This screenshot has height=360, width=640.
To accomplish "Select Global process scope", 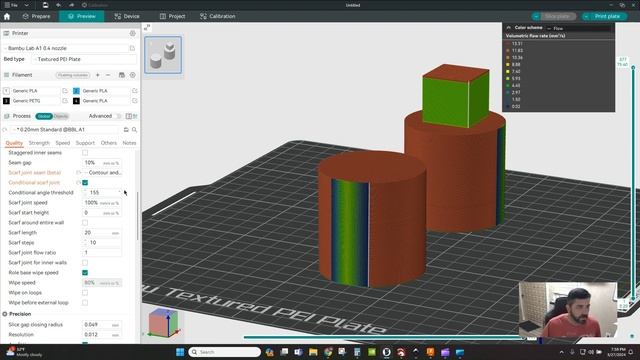I will pos(44,116).
